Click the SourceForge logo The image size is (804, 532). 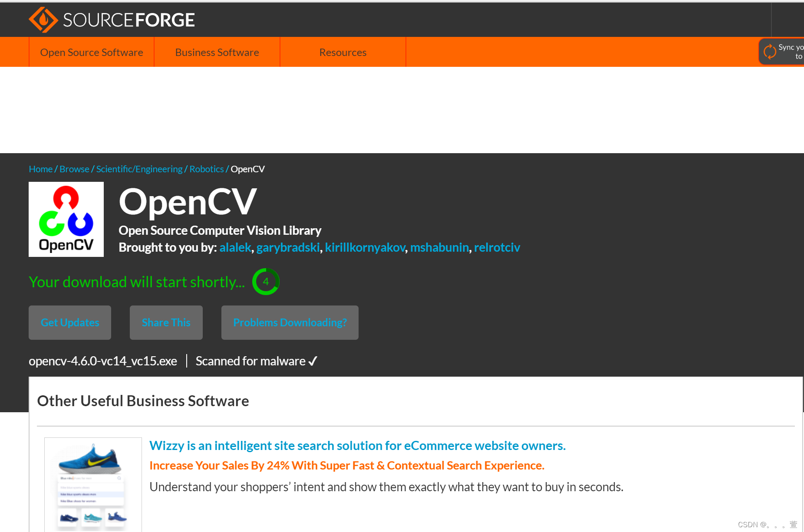111,20
